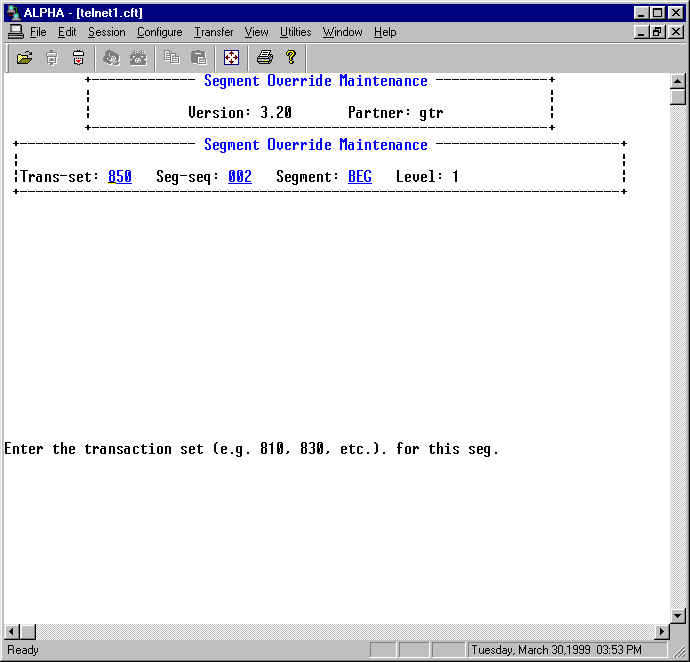The width and height of the screenshot is (690, 662).
Task: Click the vertical scrollbar up arrow
Action: coord(678,82)
